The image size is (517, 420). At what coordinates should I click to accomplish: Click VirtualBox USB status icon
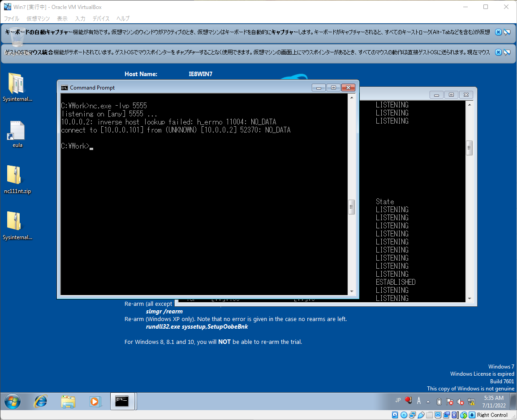(x=421, y=415)
